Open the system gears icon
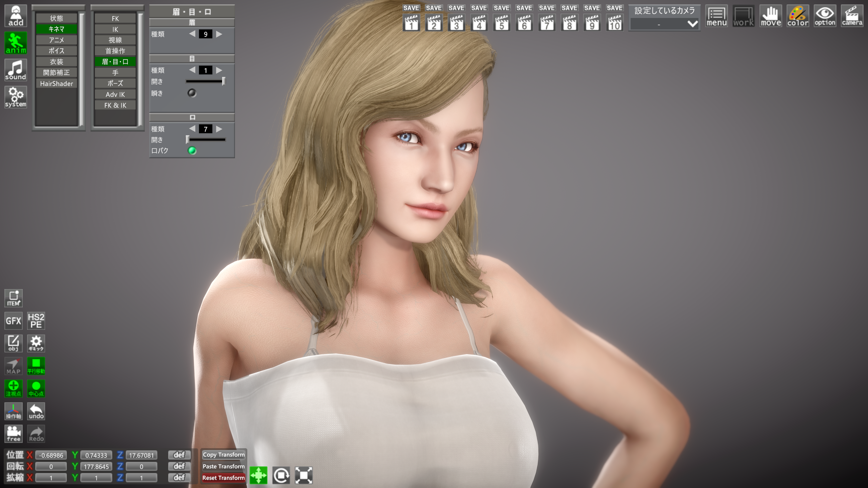 (x=16, y=97)
